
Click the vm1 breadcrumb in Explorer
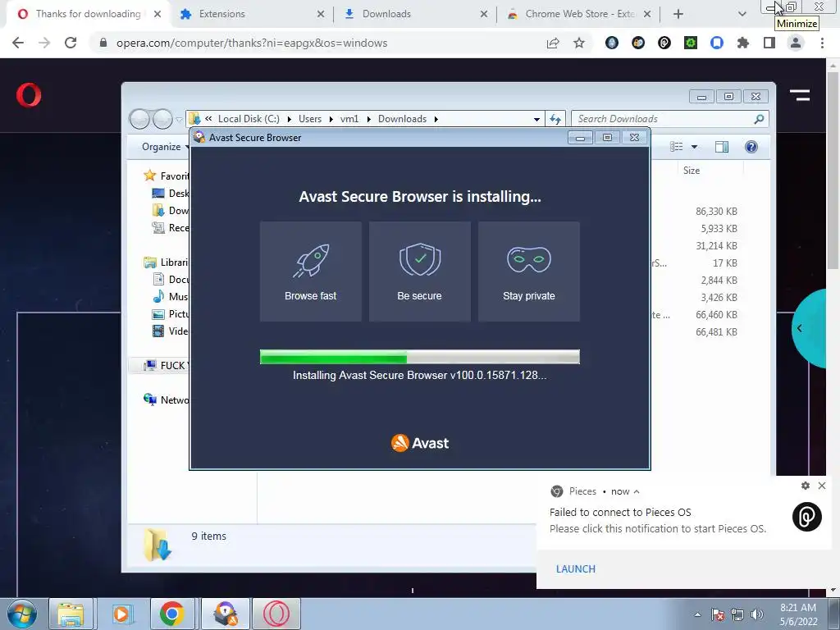click(349, 119)
